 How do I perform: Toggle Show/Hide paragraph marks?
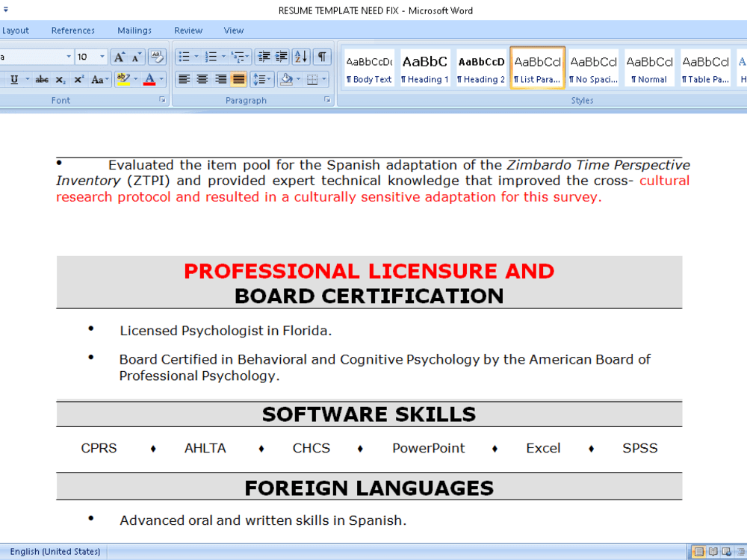(x=322, y=57)
